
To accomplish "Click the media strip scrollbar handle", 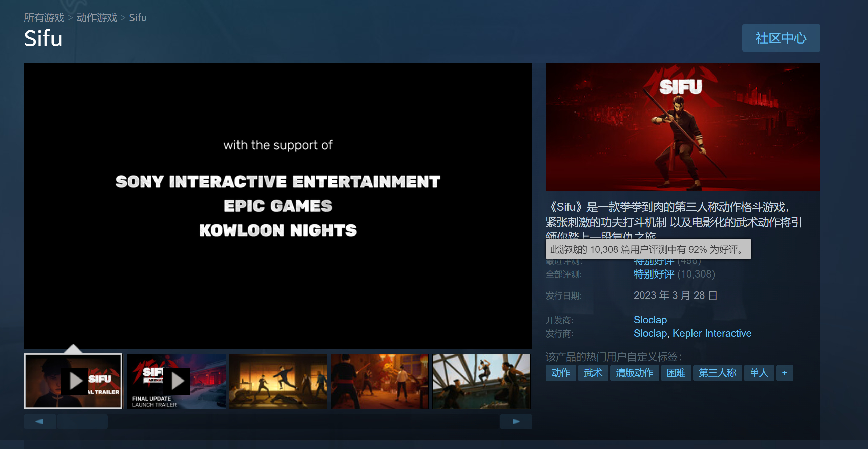I will 82,422.
